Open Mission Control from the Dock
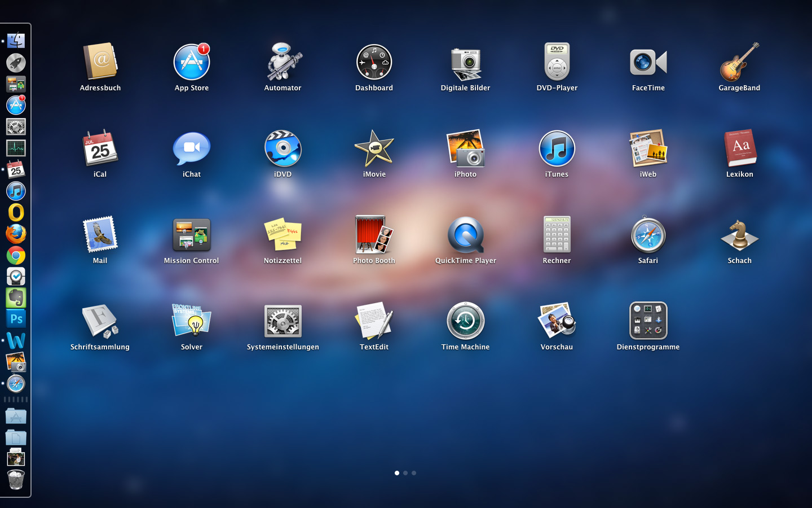This screenshot has width=812, height=508. (16, 84)
